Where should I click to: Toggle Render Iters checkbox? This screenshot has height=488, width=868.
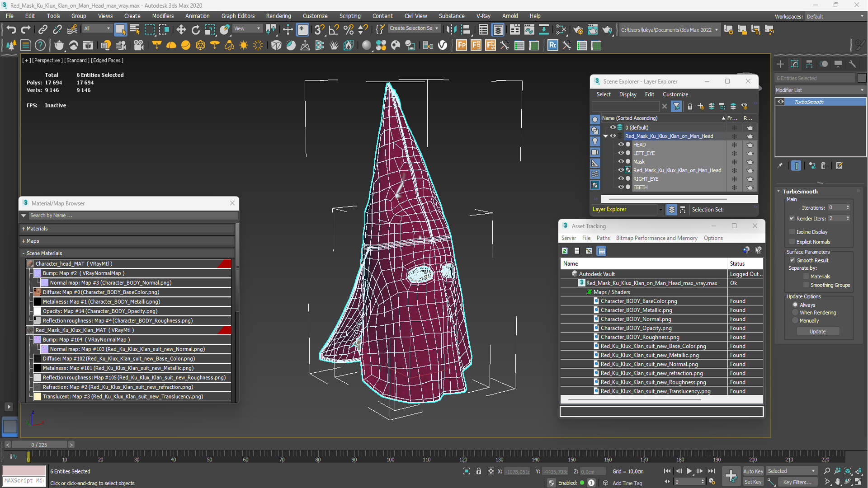[792, 218]
